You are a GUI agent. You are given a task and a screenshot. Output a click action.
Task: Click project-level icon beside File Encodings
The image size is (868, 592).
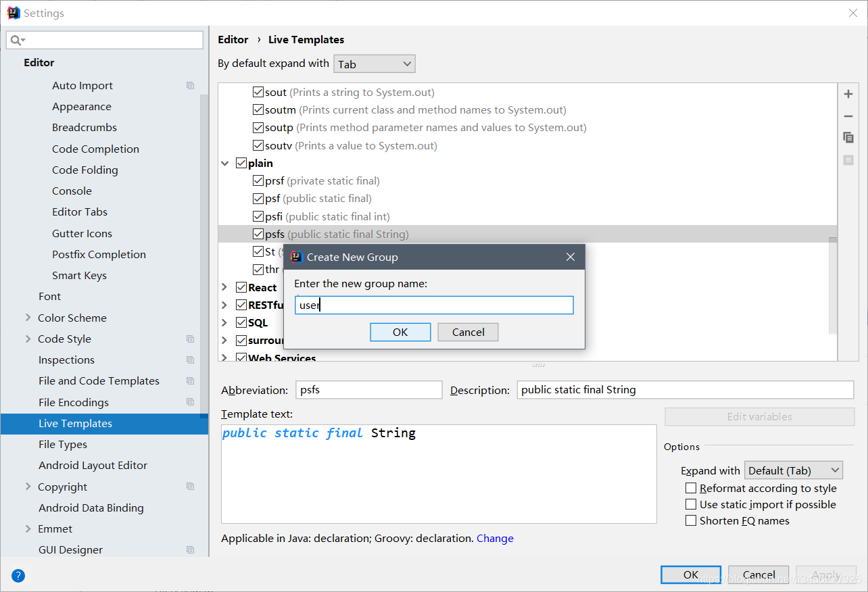190,402
